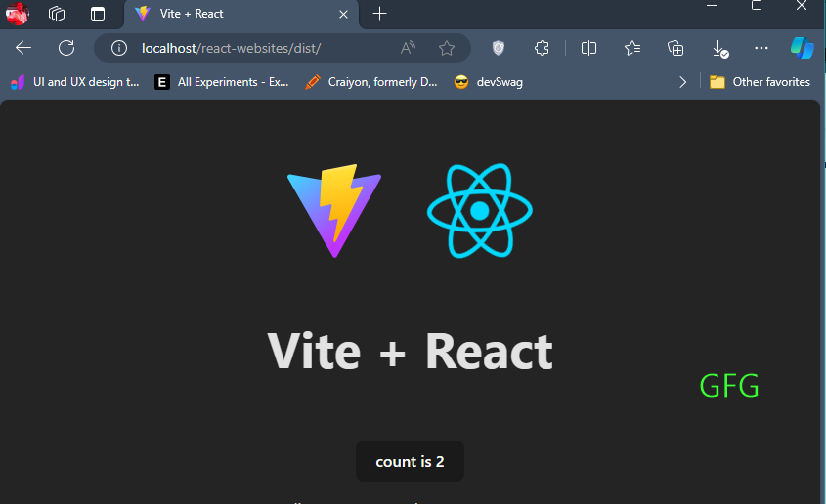The width and height of the screenshot is (826, 504).
Task: Click the Vite + React heading
Action: [410, 352]
